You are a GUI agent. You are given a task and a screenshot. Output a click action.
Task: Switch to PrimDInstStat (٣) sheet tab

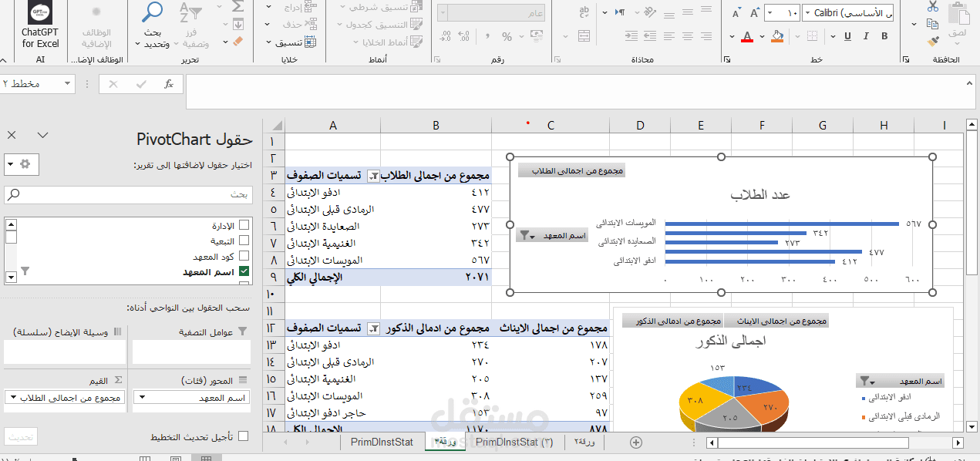tap(514, 442)
